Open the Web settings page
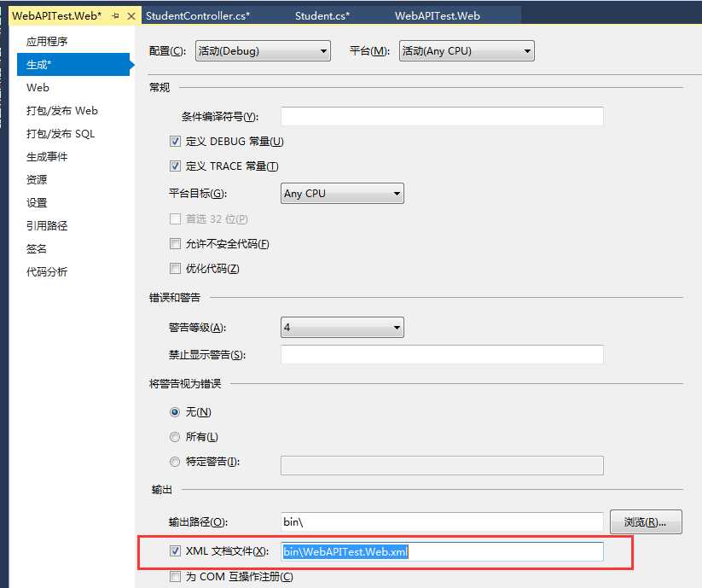This screenshot has width=702, height=588. [38, 87]
